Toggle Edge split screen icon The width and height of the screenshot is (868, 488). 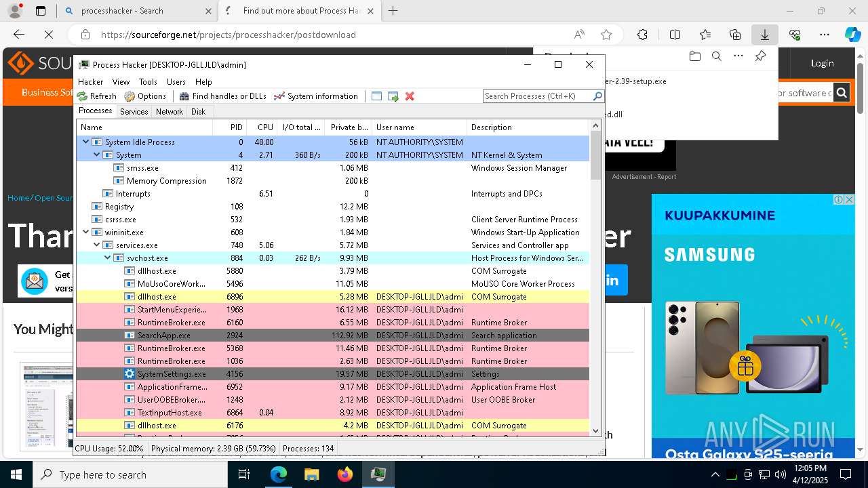tap(675, 35)
